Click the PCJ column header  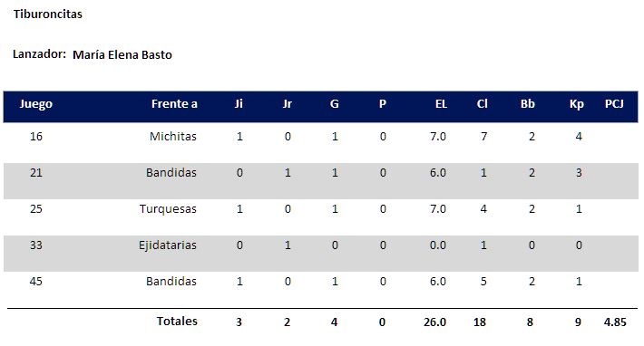click(x=614, y=104)
